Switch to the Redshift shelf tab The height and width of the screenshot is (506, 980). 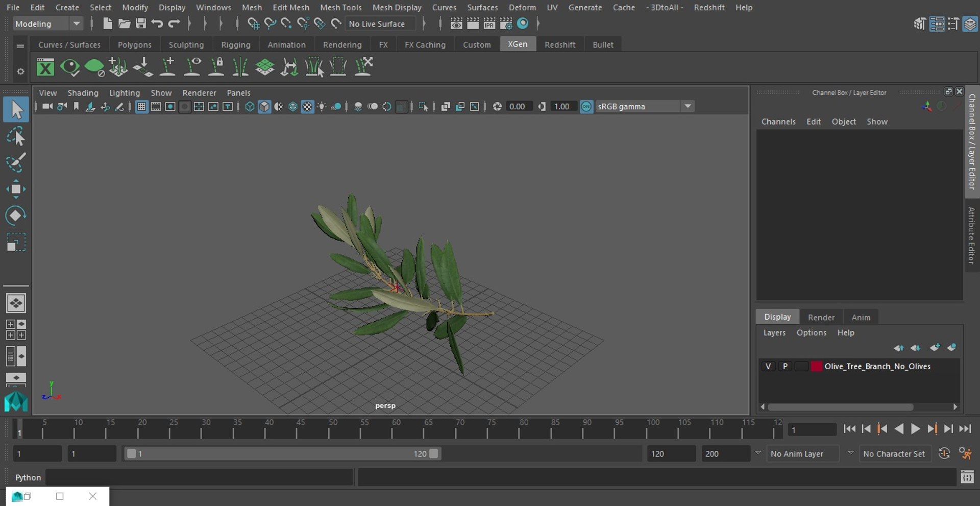560,44
